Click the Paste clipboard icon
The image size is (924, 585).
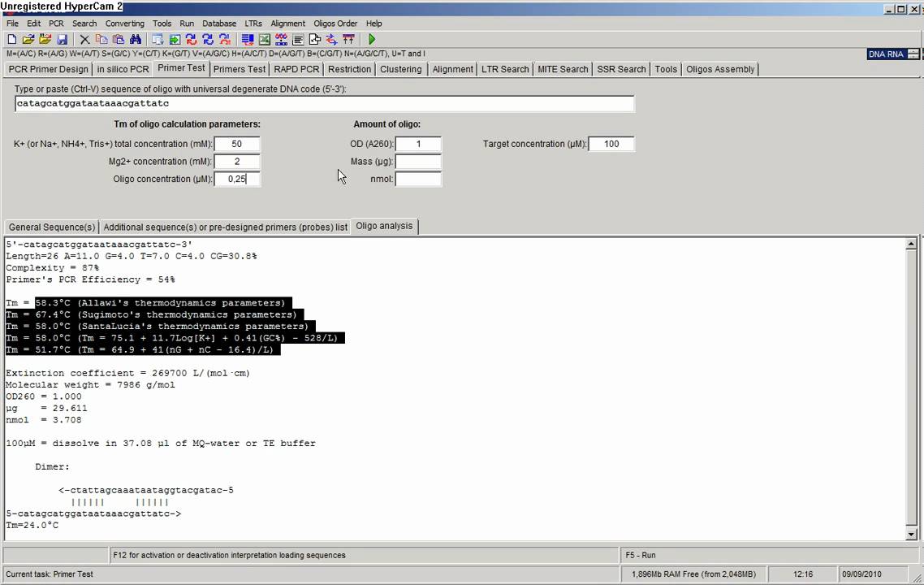[119, 40]
